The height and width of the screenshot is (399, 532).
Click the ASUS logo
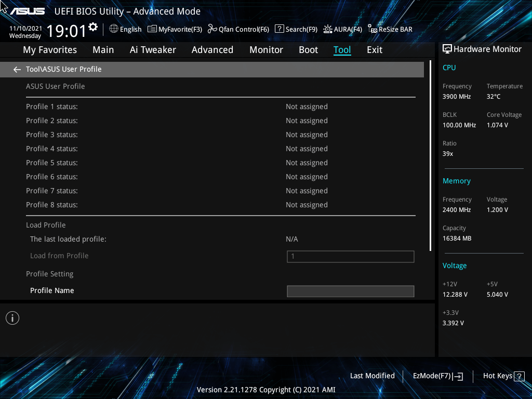point(27,11)
